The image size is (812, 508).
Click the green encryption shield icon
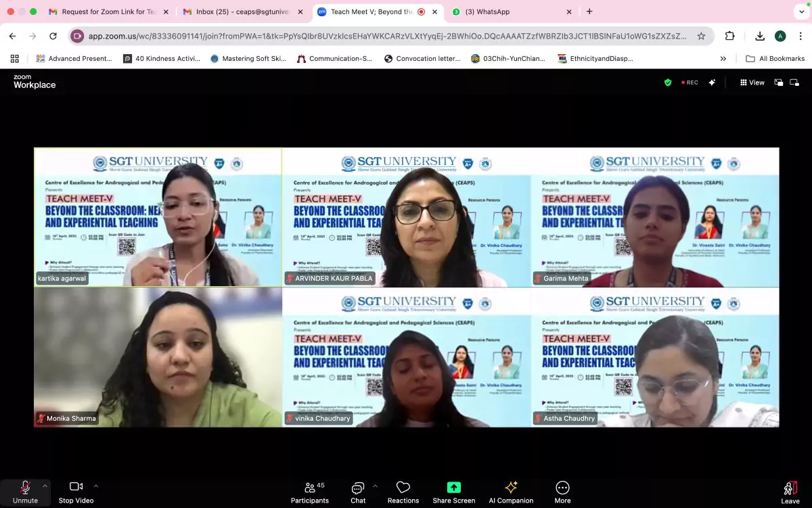pyautogui.click(x=668, y=83)
